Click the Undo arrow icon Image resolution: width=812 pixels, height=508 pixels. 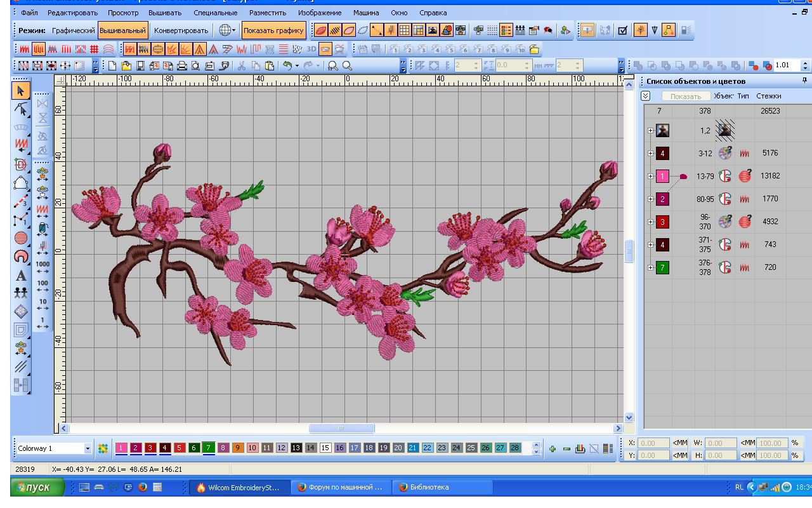tap(287, 65)
